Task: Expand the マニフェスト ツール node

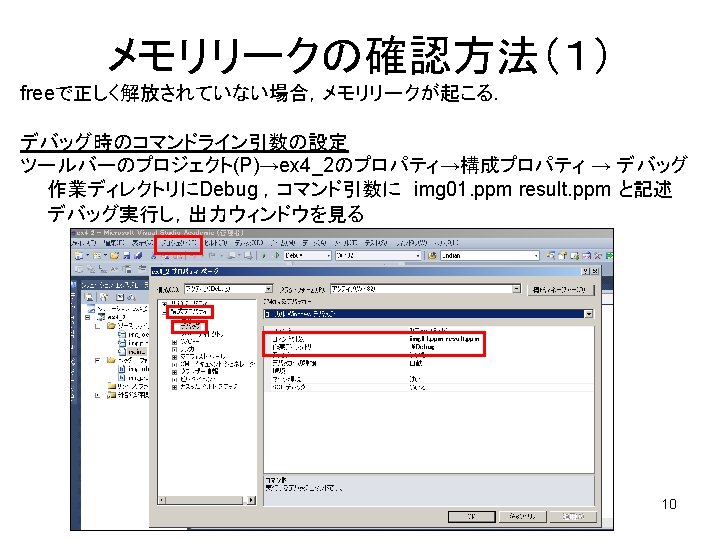Action: pyautogui.click(x=174, y=357)
